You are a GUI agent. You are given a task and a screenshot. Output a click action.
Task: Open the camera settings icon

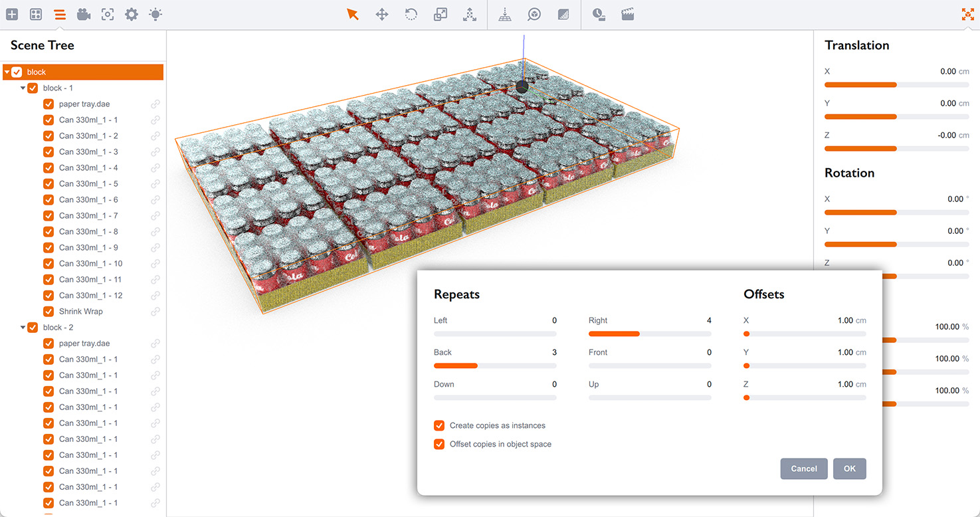coord(84,14)
